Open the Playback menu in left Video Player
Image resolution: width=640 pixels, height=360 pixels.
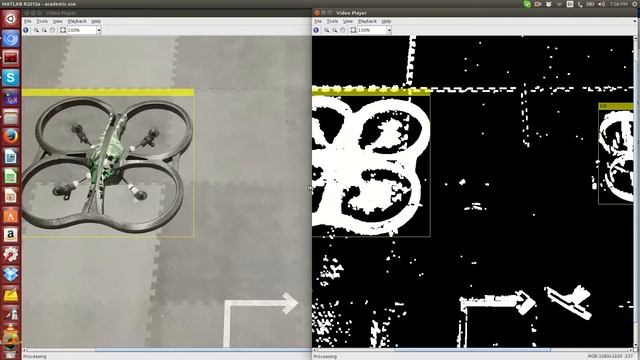(77, 21)
